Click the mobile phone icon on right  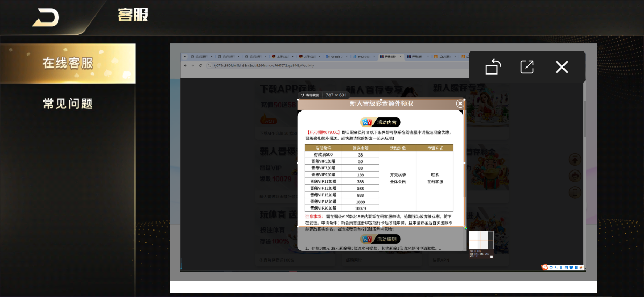(575, 192)
